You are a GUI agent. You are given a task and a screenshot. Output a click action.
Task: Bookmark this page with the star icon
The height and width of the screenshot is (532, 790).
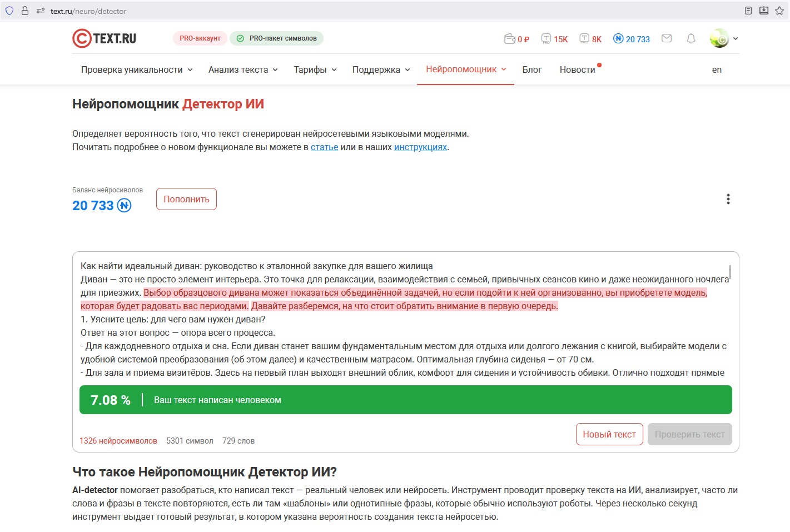coord(779,11)
